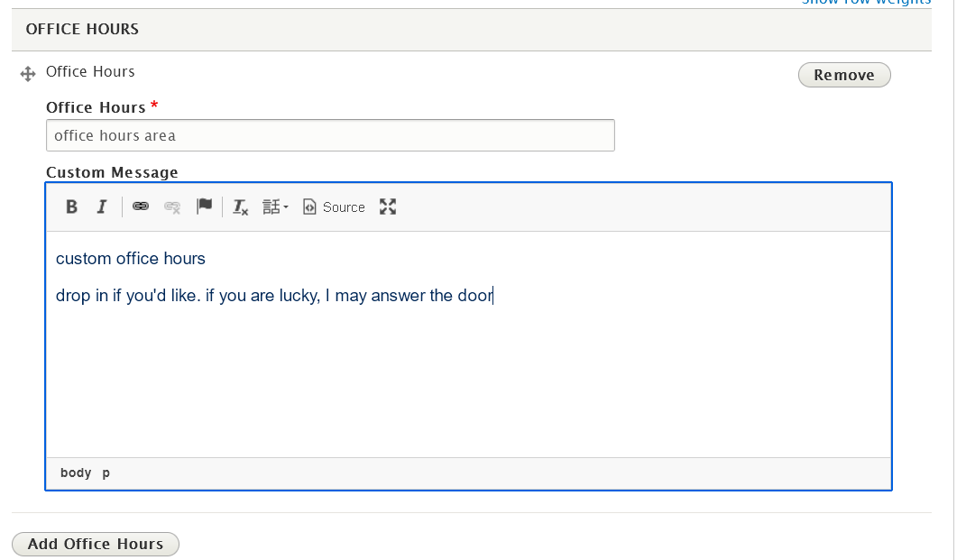
Task: Click the drag handle beside Office Hours
Action: click(x=27, y=75)
